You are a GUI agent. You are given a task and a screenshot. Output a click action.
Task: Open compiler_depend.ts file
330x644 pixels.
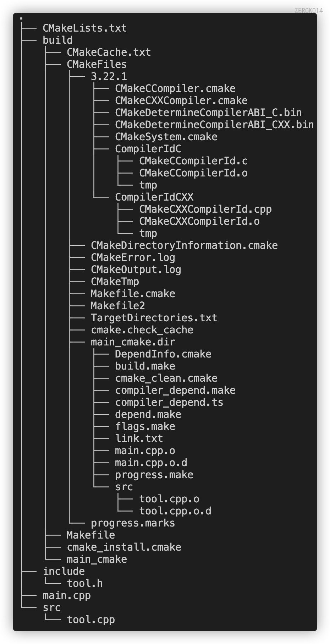pyautogui.click(x=169, y=402)
